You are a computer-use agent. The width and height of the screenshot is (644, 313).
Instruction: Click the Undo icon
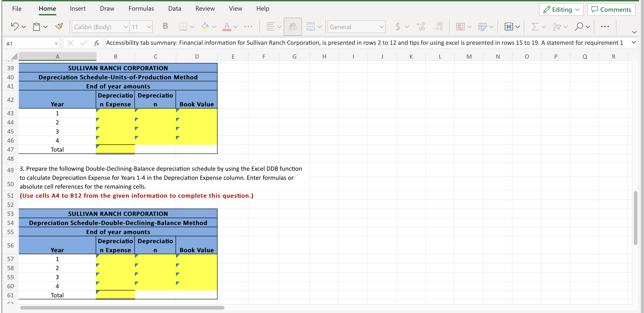click(x=14, y=26)
